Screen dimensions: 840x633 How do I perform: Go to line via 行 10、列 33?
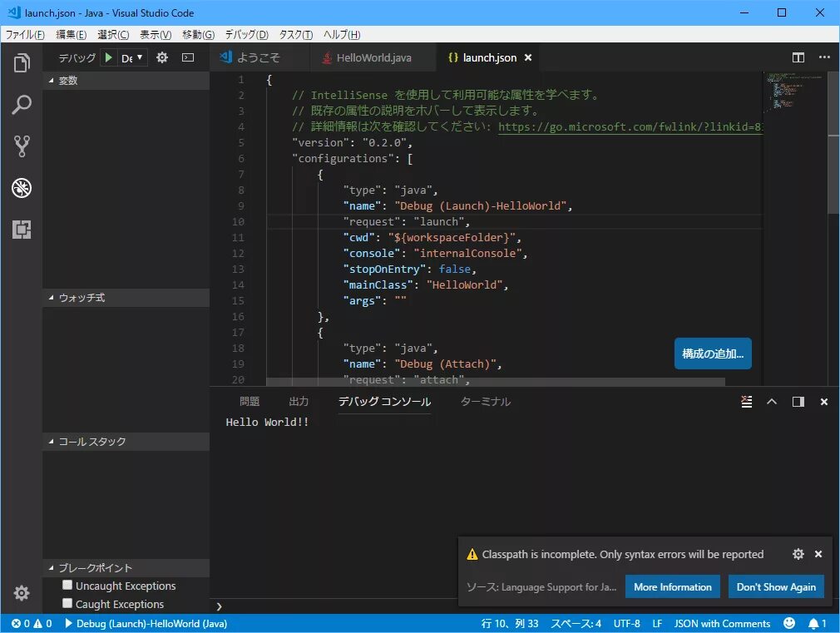coord(510,623)
